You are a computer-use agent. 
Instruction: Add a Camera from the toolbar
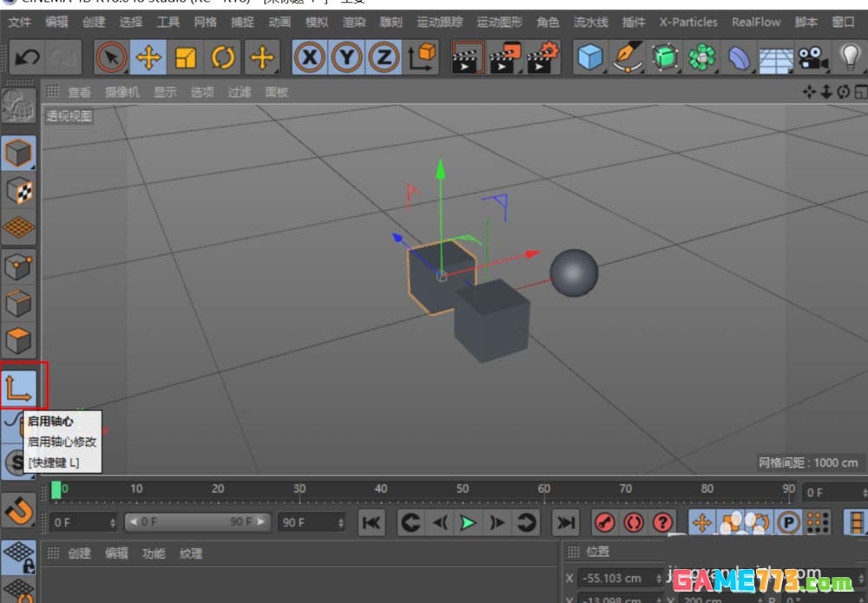(812, 56)
